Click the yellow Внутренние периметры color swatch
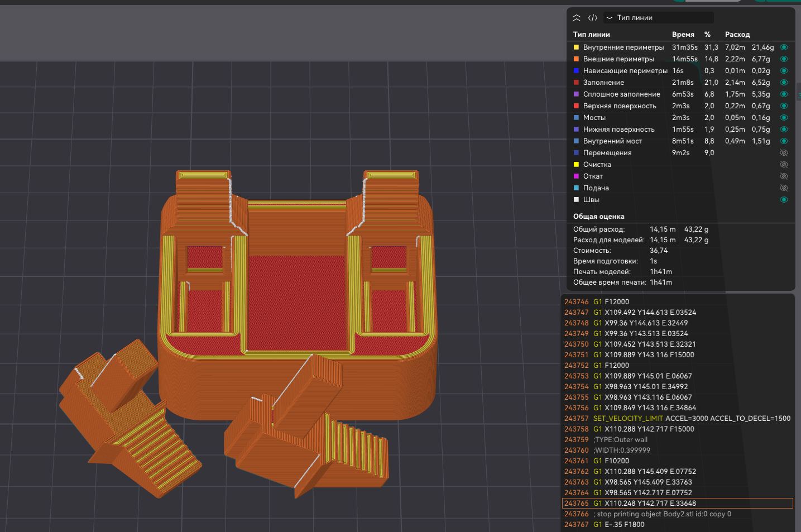This screenshot has height=532, width=801. pos(577,47)
